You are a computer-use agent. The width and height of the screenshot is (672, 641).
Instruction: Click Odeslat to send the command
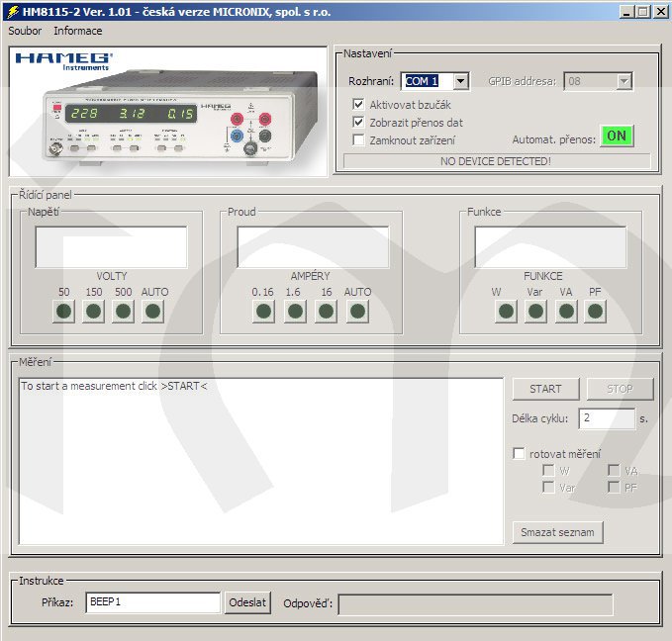click(x=247, y=602)
